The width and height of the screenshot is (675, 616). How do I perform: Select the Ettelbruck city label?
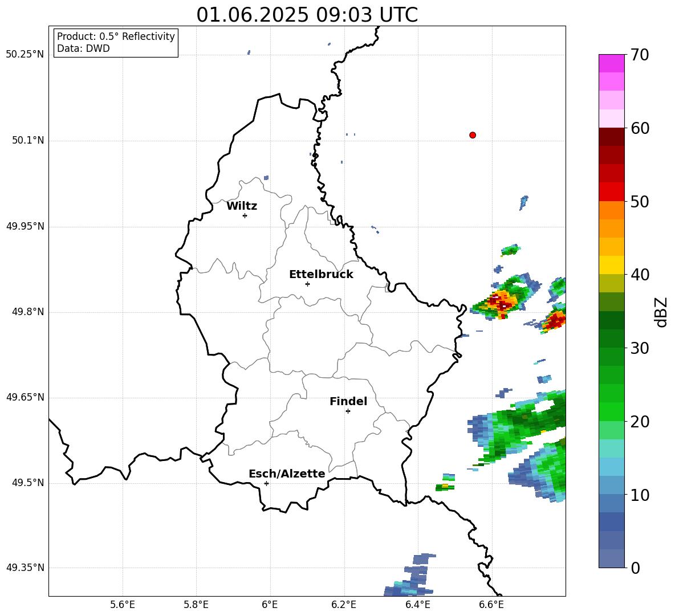(x=321, y=275)
